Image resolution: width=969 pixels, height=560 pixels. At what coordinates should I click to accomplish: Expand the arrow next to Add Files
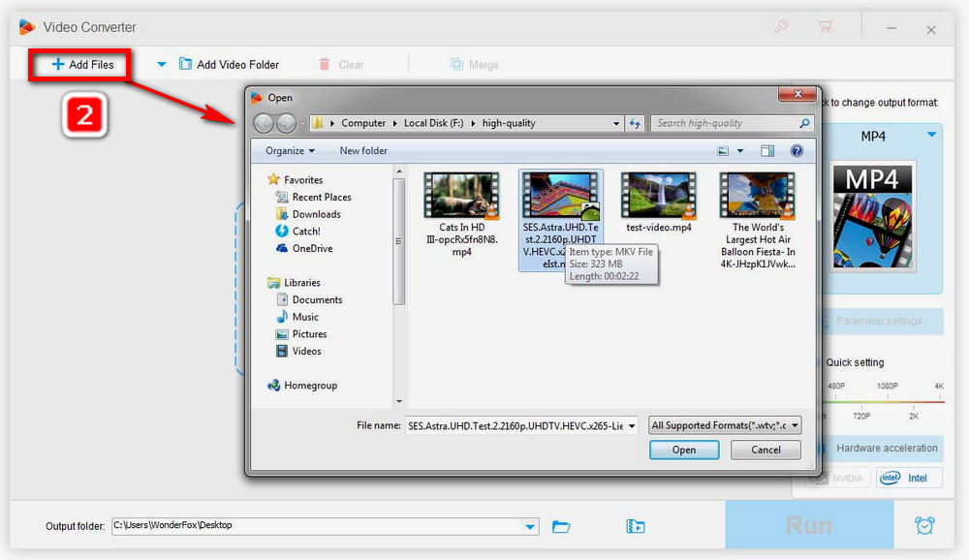click(x=162, y=64)
